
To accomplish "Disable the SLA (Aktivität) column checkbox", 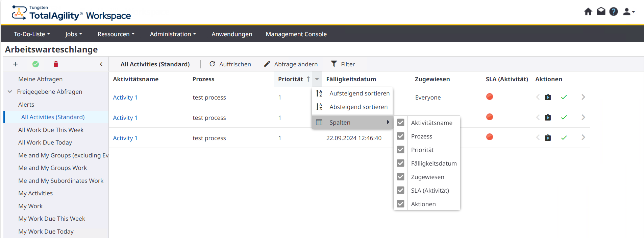I will click(x=400, y=190).
